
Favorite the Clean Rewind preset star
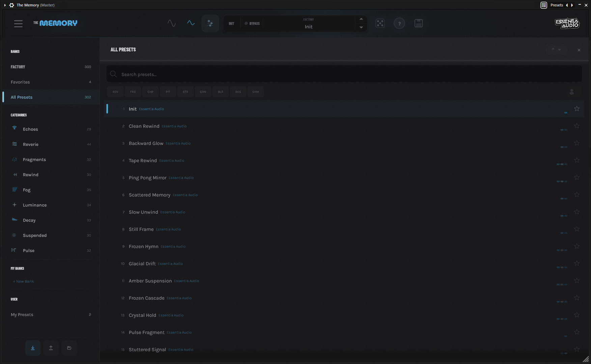[577, 125]
